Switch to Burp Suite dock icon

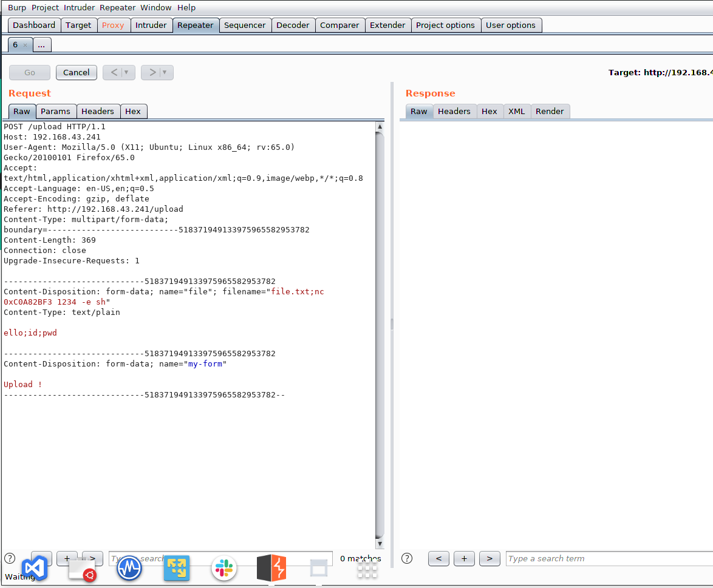271,568
